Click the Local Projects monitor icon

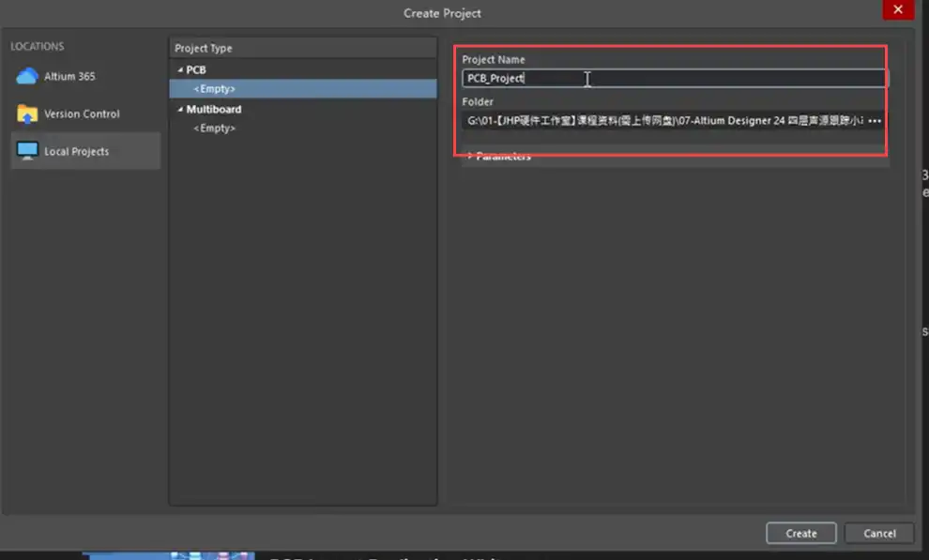(x=27, y=151)
